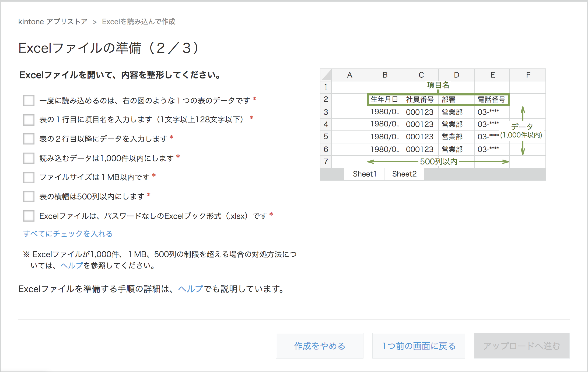This screenshot has width=588, height=372.
Task: Check the '横幅は500列以内' checkbox
Action: [29, 197]
